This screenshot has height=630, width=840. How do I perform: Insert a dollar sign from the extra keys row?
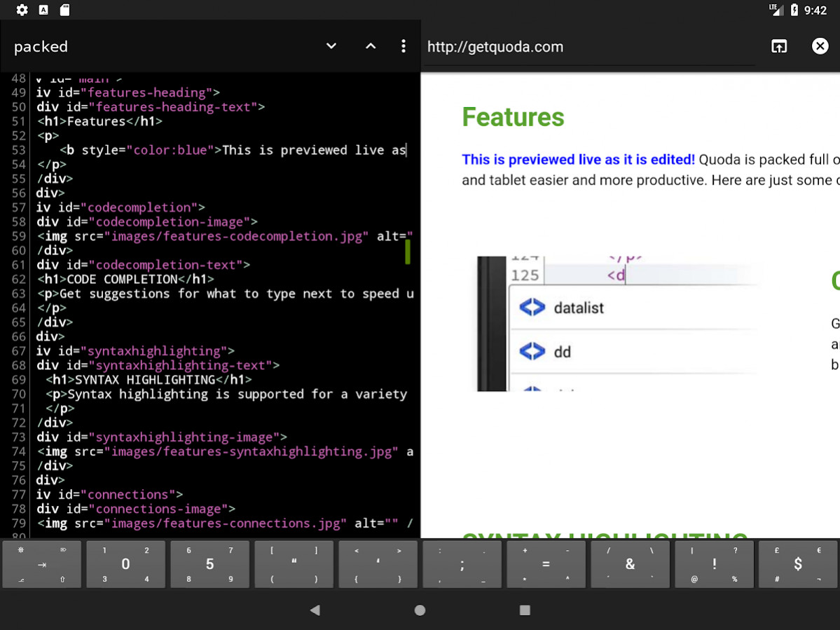pos(798,564)
